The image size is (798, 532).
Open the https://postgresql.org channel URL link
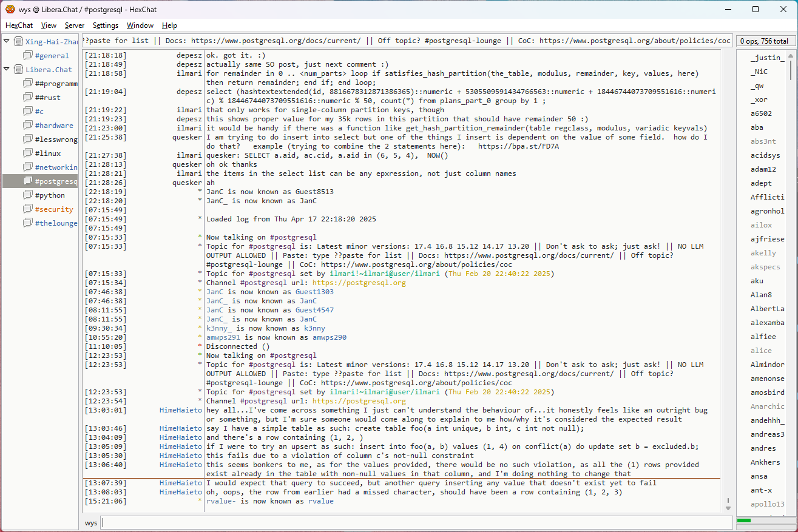[x=359, y=401]
